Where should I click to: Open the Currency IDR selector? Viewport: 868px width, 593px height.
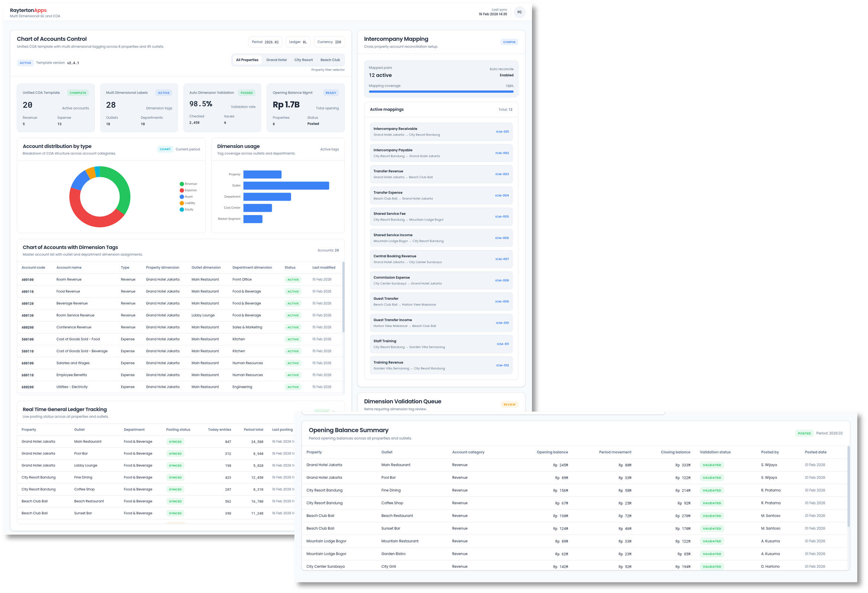(329, 42)
